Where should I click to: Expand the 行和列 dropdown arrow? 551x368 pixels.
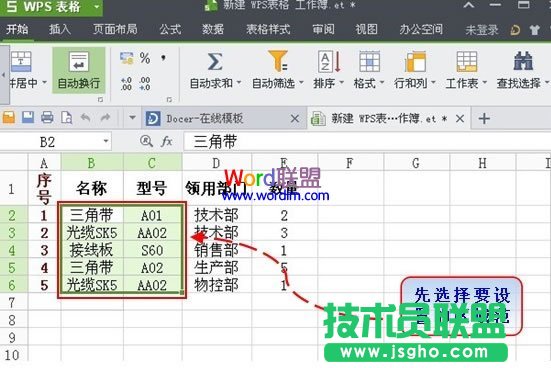(433, 83)
